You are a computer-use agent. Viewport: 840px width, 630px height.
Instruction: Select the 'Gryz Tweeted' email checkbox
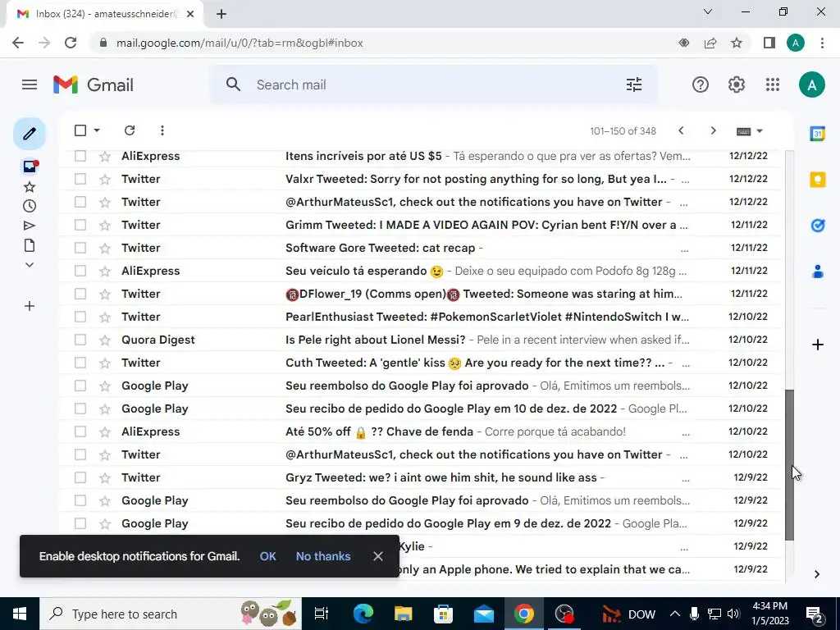80,477
